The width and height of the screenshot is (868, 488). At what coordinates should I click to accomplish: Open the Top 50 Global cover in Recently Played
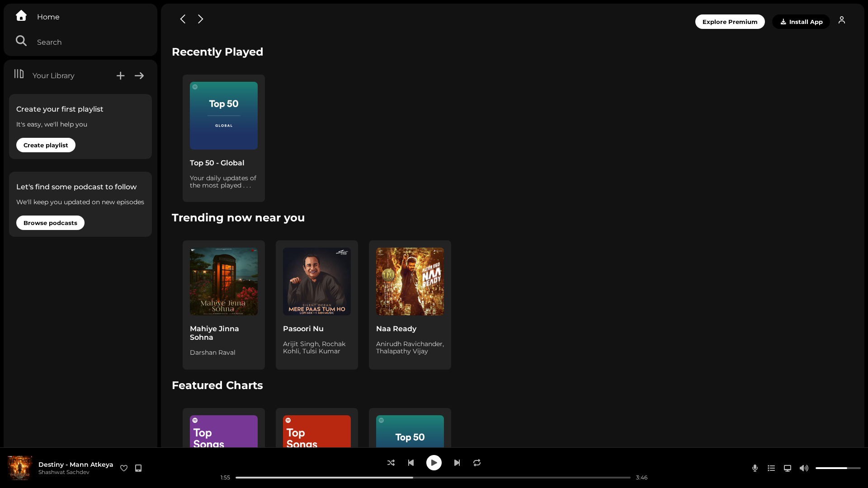click(224, 116)
